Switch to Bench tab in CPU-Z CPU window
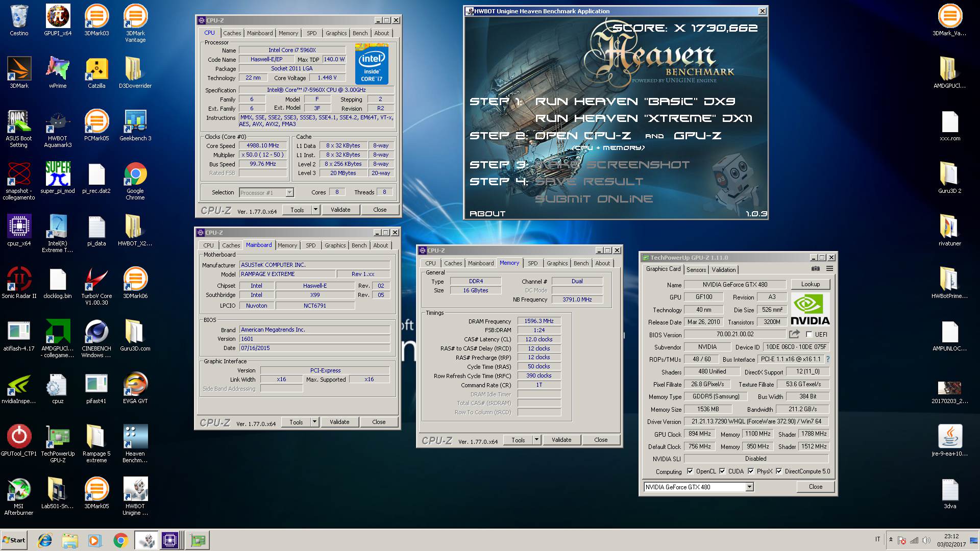The height and width of the screenshot is (551, 980). [360, 33]
